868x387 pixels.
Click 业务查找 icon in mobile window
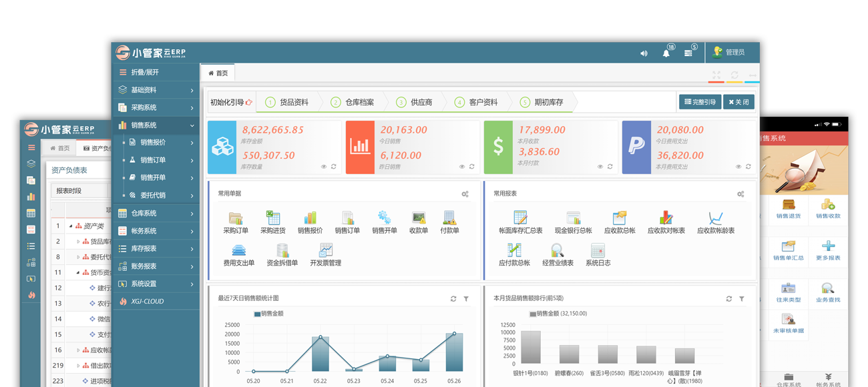click(x=828, y=289)
